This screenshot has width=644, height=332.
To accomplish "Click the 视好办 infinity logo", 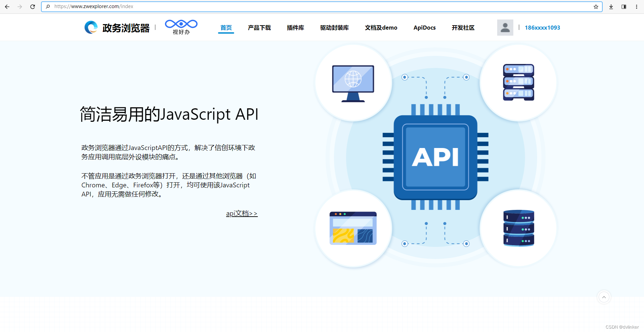I will [x=181, y=24].
